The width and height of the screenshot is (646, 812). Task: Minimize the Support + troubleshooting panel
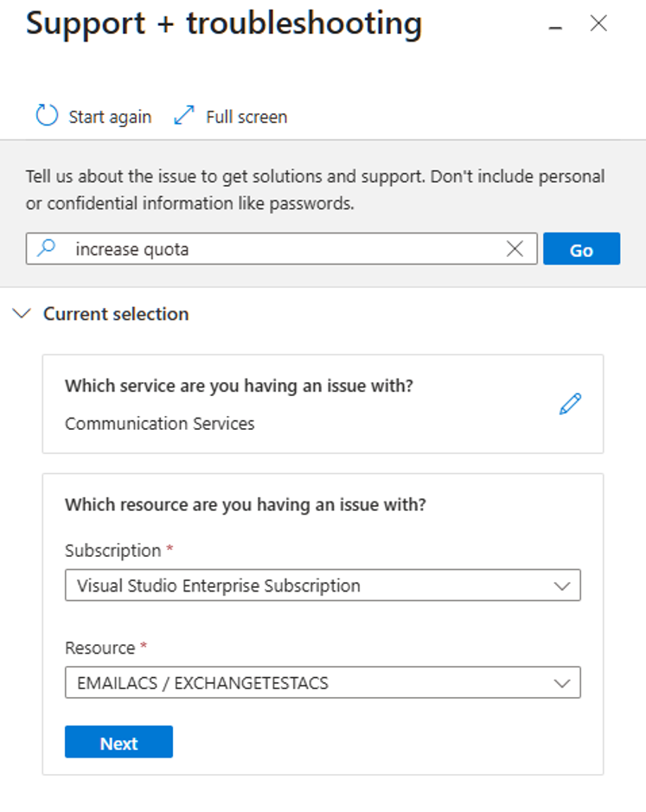click(555, 28)
